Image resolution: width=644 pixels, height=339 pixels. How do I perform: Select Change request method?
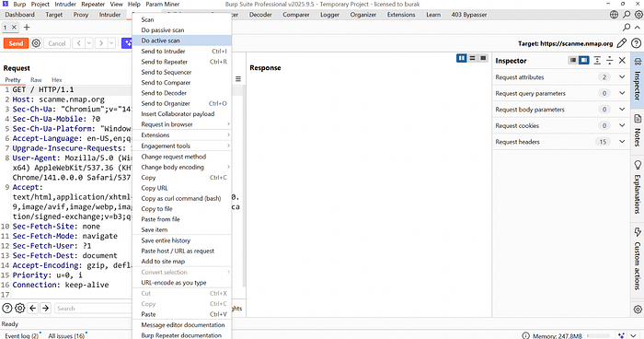click(182, 157)
